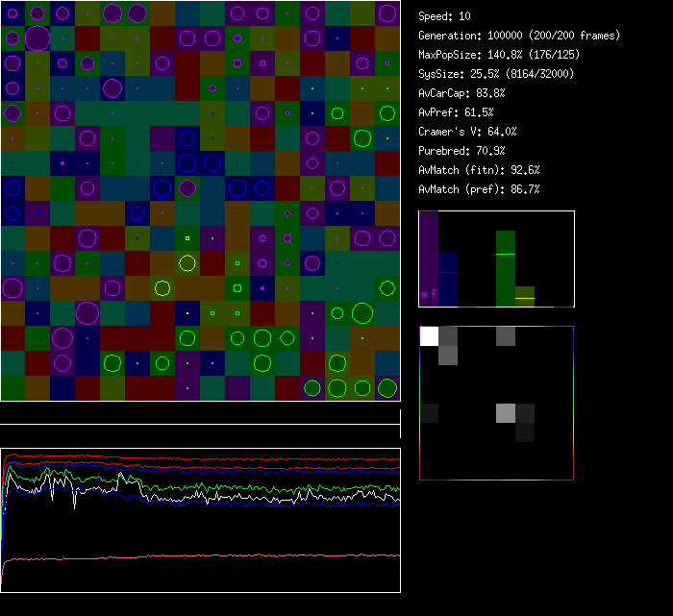Viewport: 673px width, 616px height.
Task: Click the short olive-yellow histogram bar
Action: pyautogui.click(x=525, y=297)
